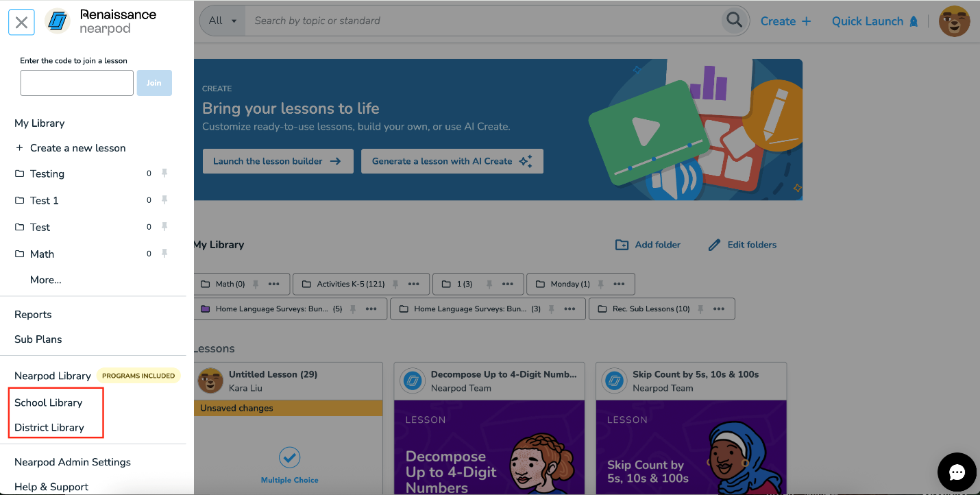Open Decompose Up to 4-Digit Numbers lesson
Image resolution: width=980 pixels, height=495 pixels.
pyautogui.click(x=489, y=428)
